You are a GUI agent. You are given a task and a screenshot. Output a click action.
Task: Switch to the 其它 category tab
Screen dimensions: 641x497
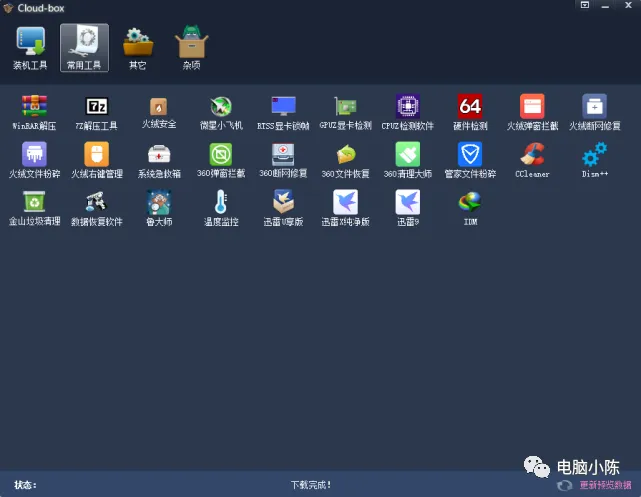(138, 48)
